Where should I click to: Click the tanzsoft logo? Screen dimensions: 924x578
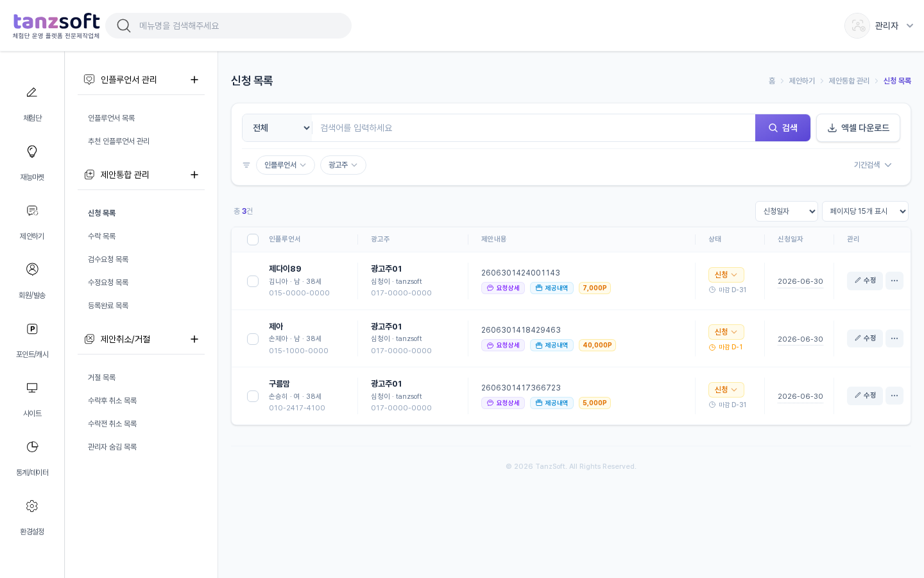[x=56, y=26]
